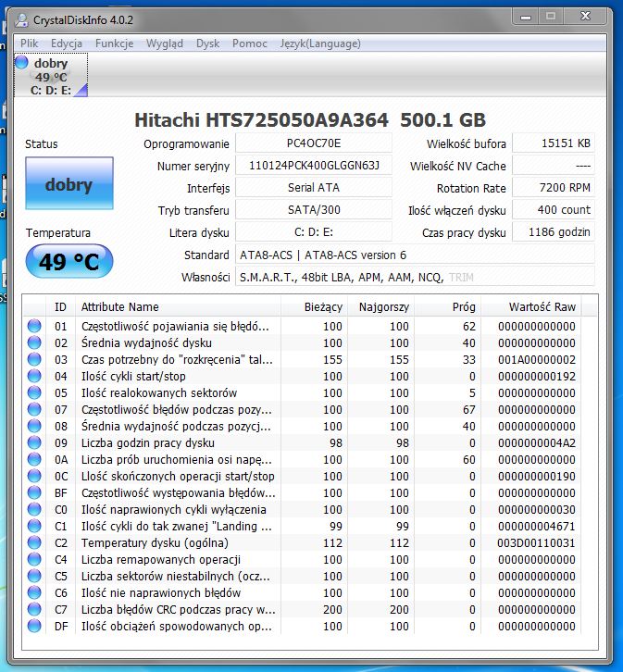Click the raw value 0000000004A2

pos(537,442)
